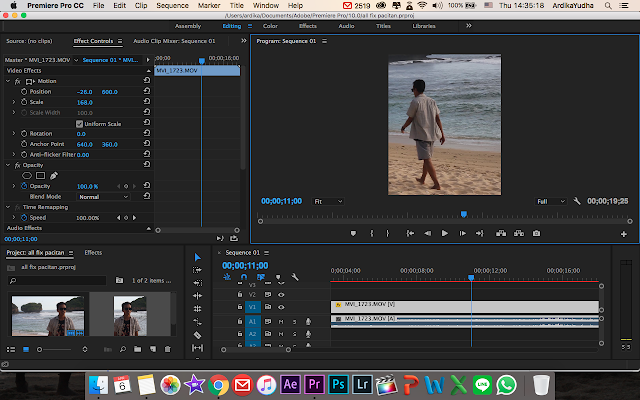Image resolution: width=640 pixels, height=400 pixels.
Task: Step forward one frame
Action: (x=462, y=233)
